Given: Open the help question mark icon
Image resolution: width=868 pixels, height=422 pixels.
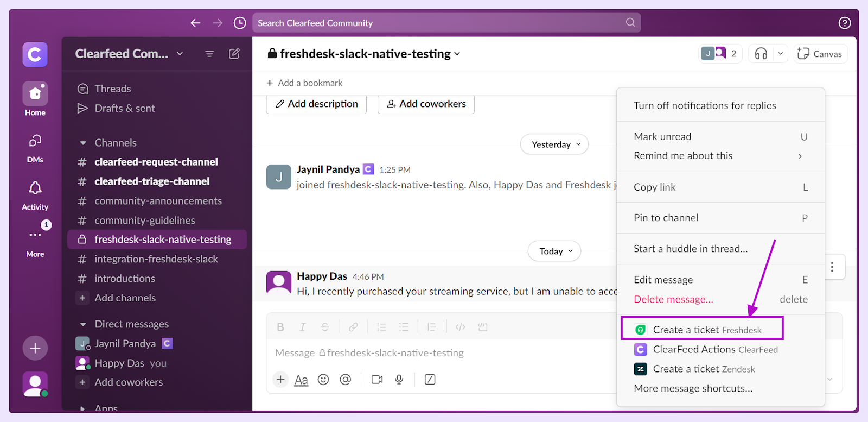Looking at the screenshot, I should click(845, 23).
